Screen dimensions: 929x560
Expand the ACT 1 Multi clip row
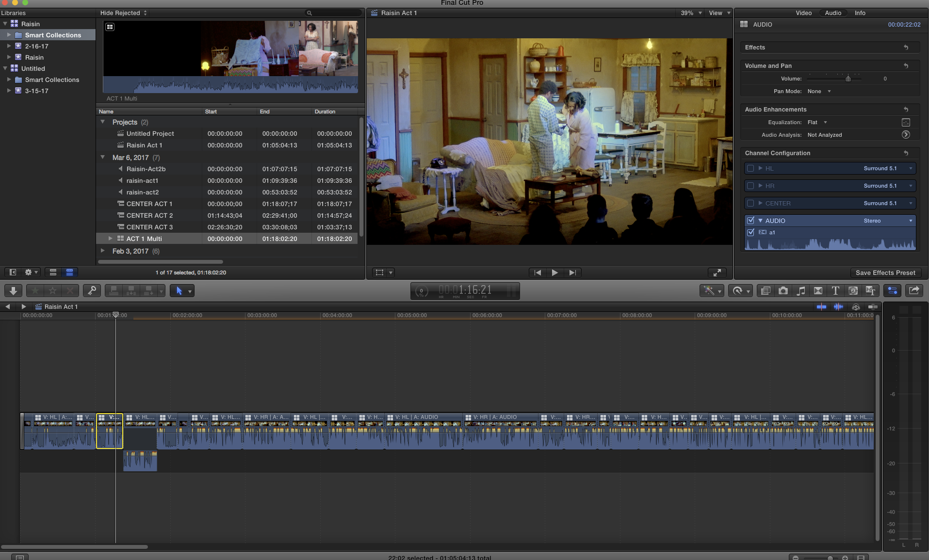[110, 239]
